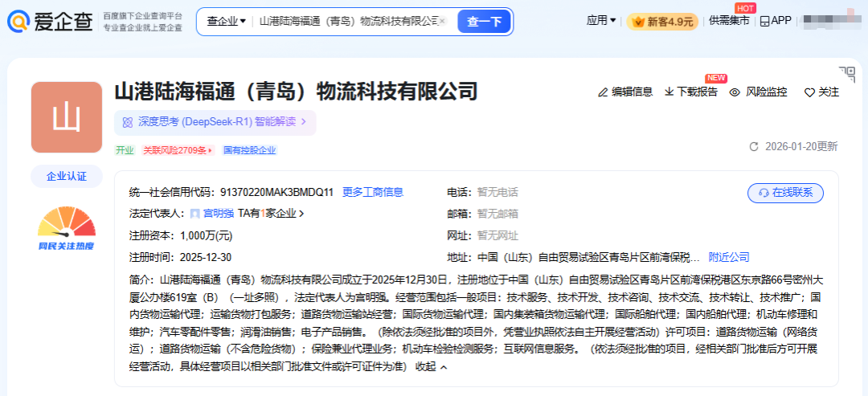View the 网民关注热度 gauge

tap(67, 228)
